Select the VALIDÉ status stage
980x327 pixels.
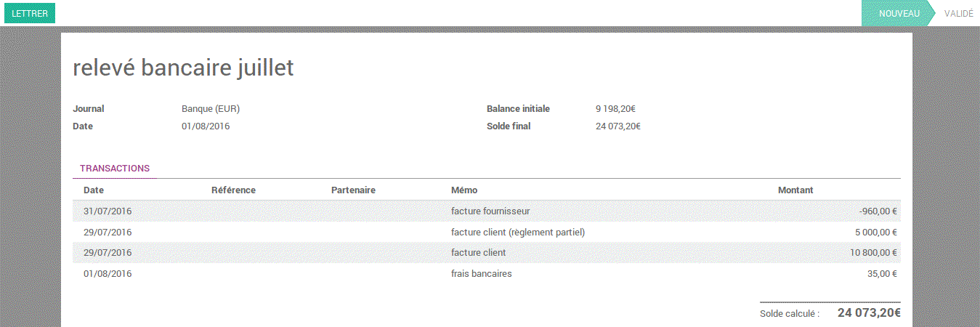tap(958, 13)
